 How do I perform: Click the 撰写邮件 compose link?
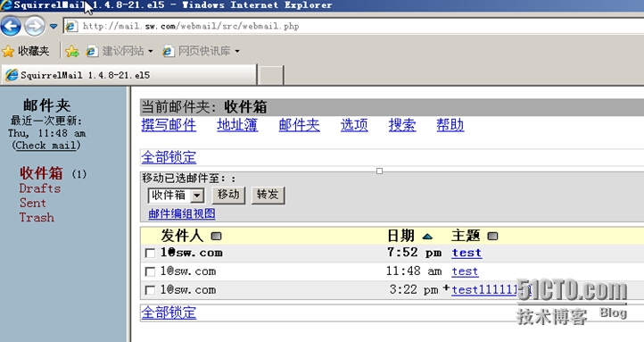click(x=169, y=124)
